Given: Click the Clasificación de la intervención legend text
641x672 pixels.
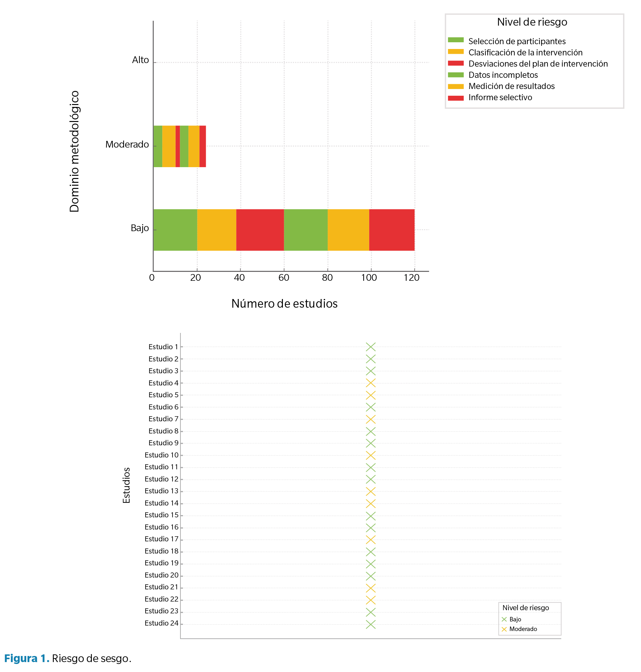Looking at the screenshot, I should point(525,53).
